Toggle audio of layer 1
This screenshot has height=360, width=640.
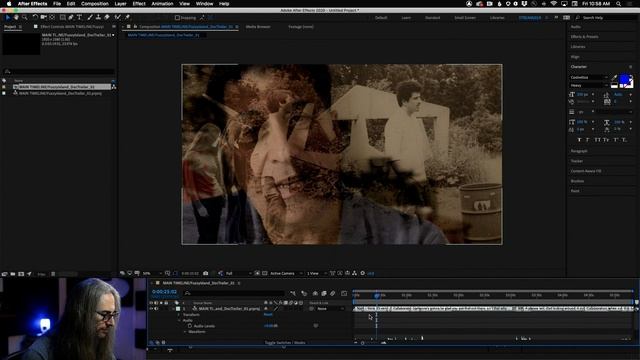point(156,309)
